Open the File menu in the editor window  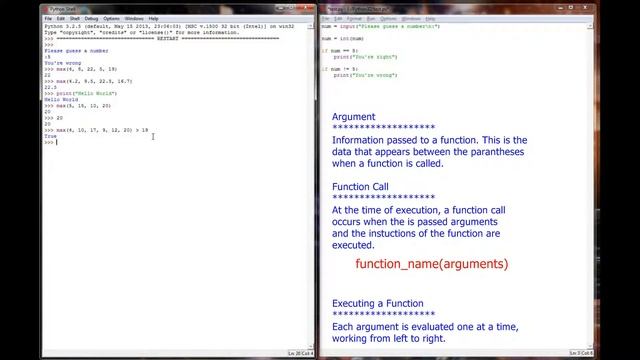pyautogui.click(x=325, y=19)
